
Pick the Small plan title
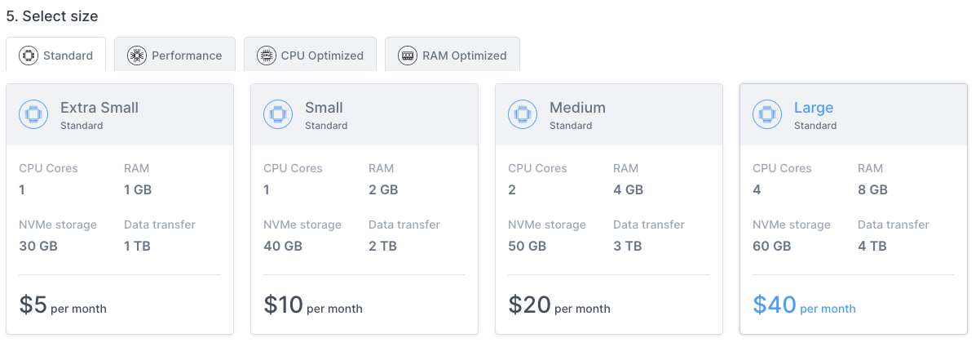click(x=324, y=108)
